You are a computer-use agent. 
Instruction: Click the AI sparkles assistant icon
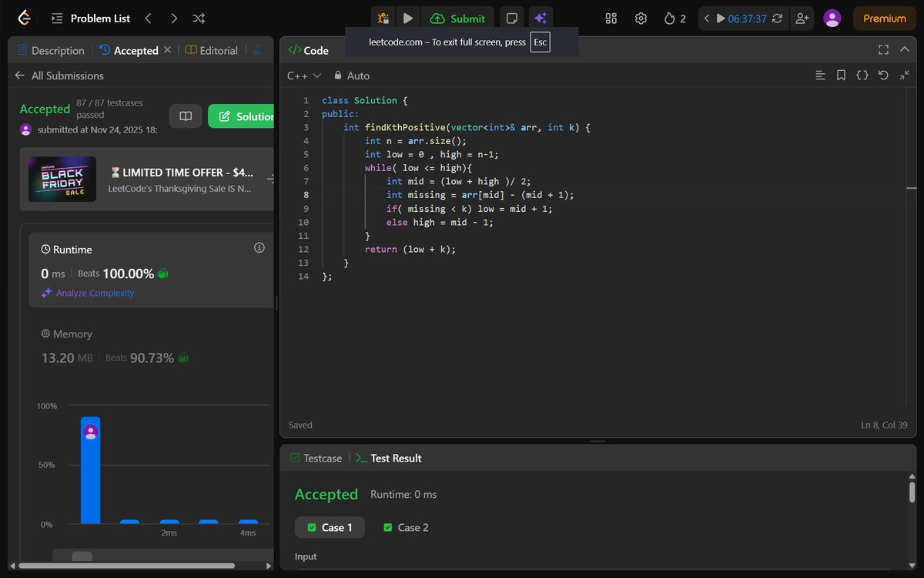541,18
